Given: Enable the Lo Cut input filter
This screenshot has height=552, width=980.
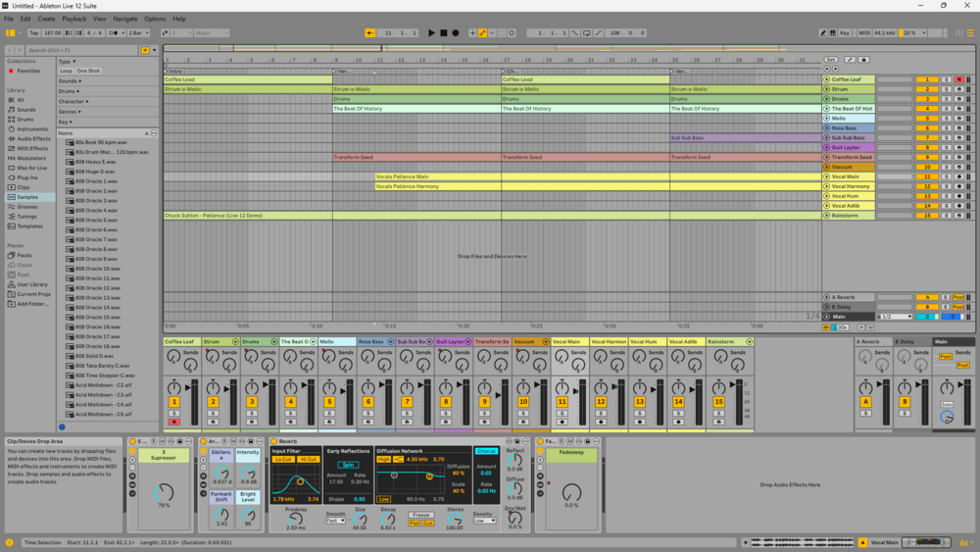Looking at the screenshot, I should coord(283,459).
